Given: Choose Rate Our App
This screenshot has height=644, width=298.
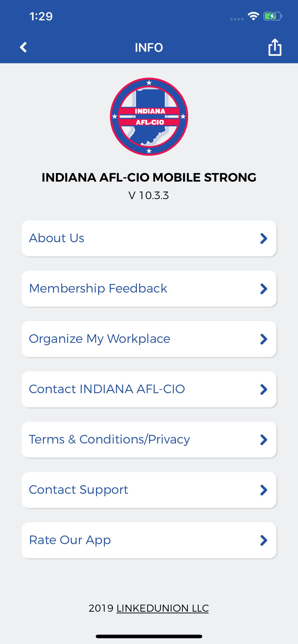Looking at the screenshot, I should click(x=149, y=540).
